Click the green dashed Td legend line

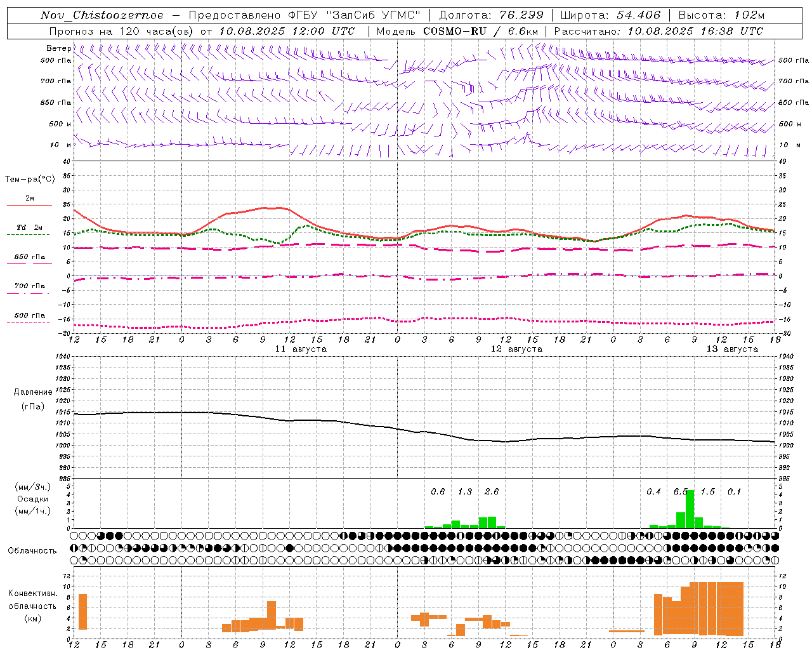pos(29,234)
